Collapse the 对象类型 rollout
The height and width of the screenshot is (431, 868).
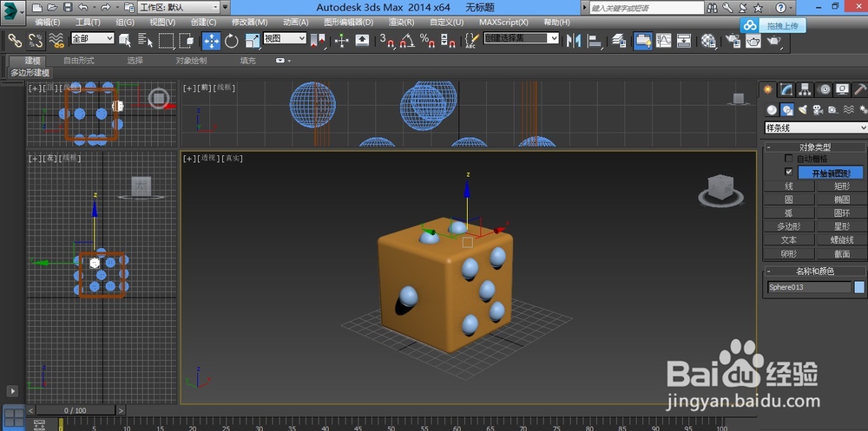815,147
